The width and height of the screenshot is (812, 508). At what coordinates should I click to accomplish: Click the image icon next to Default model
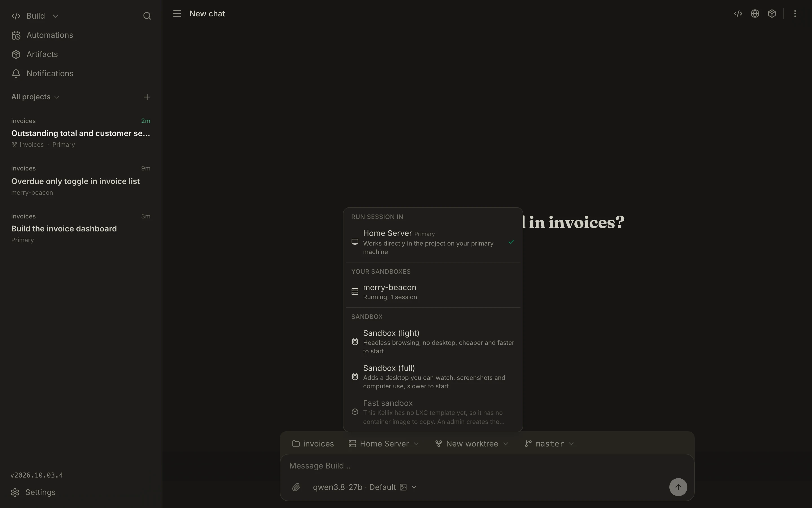click(403, 487)
